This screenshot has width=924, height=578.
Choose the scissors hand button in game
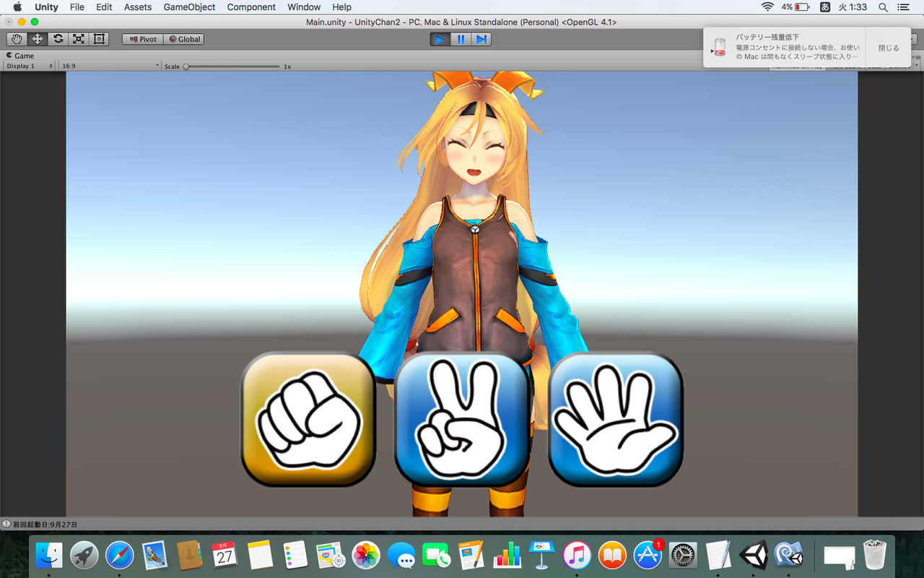[x=462, y=419]
